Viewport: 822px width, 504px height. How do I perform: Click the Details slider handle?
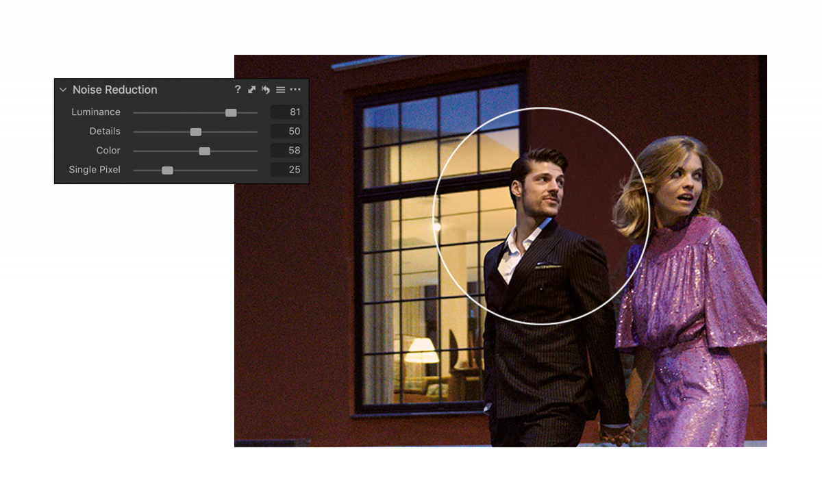(196, 131)
